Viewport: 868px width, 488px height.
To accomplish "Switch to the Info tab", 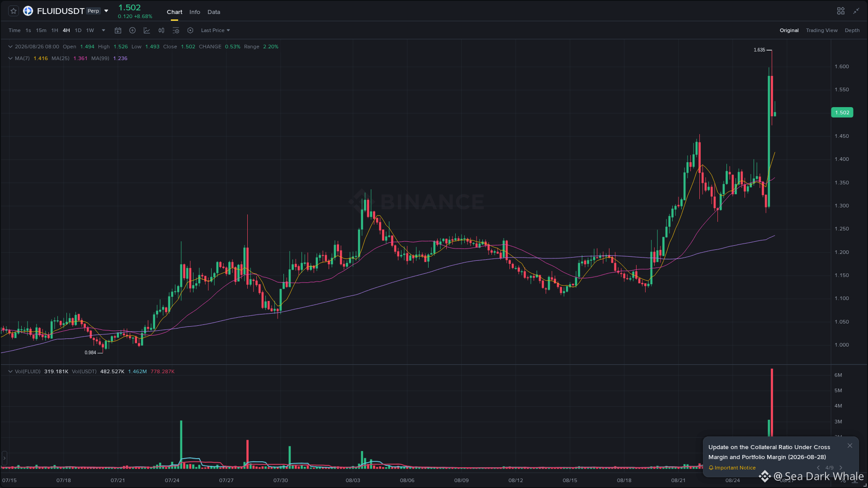I will (x=195, y=12).
